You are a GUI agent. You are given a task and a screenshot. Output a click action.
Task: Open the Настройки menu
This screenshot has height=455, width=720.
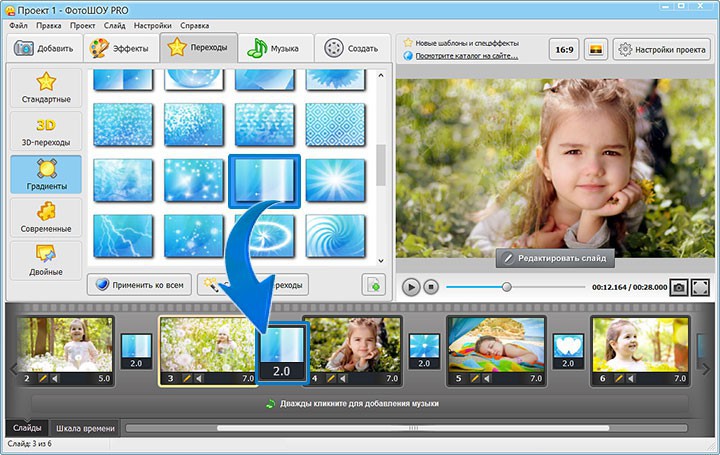[x=152, y=26]
